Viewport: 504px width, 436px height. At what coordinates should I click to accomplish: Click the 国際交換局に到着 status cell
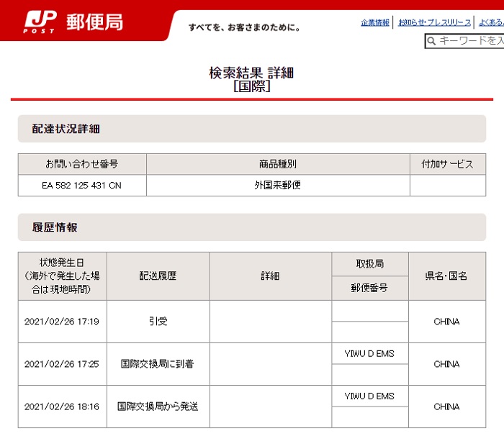(x=157, y=364)
